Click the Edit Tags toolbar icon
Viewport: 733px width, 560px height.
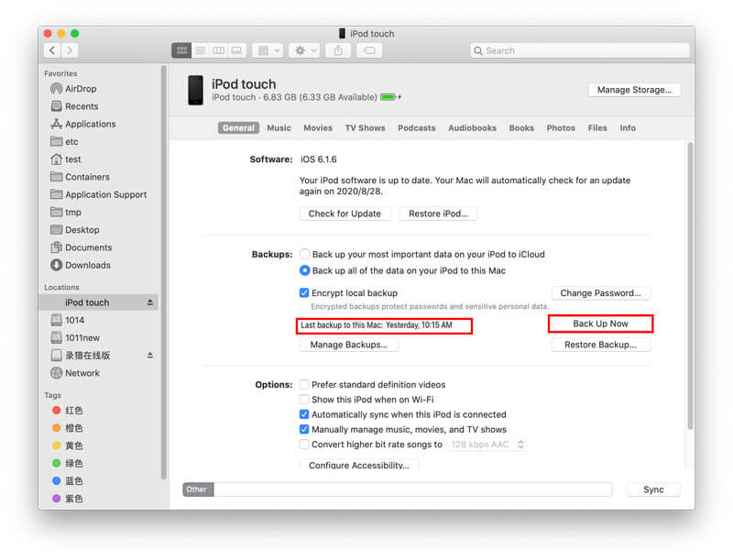(369, 50)
